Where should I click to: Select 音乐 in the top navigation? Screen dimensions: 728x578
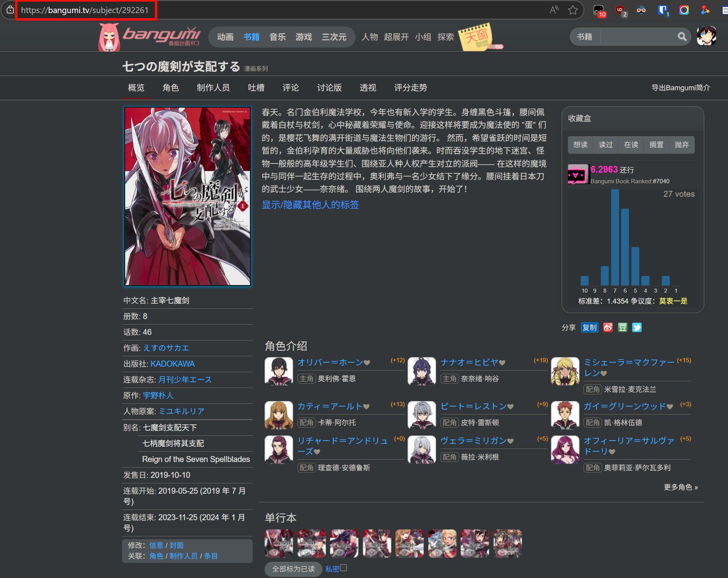(278, 37)
